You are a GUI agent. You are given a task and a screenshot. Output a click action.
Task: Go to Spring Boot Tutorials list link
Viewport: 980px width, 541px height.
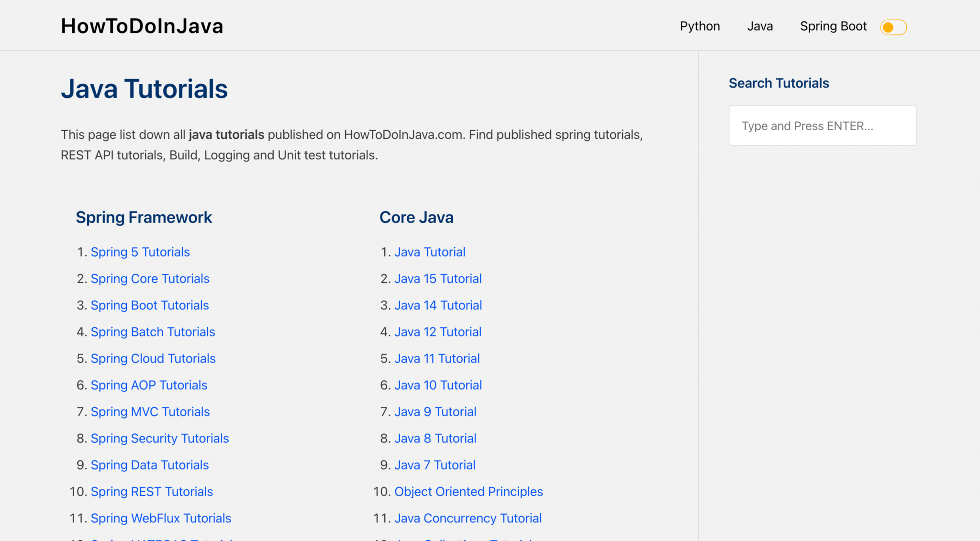(150, 305)
